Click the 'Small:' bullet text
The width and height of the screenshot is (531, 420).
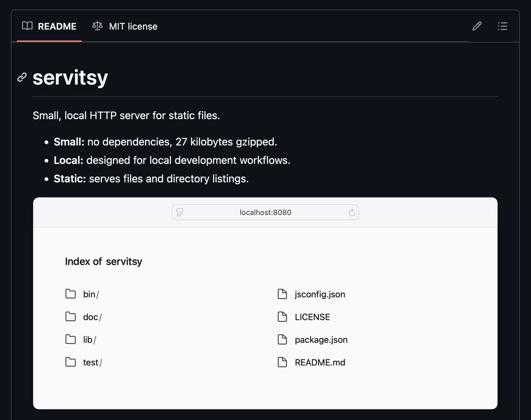[69, 142]
